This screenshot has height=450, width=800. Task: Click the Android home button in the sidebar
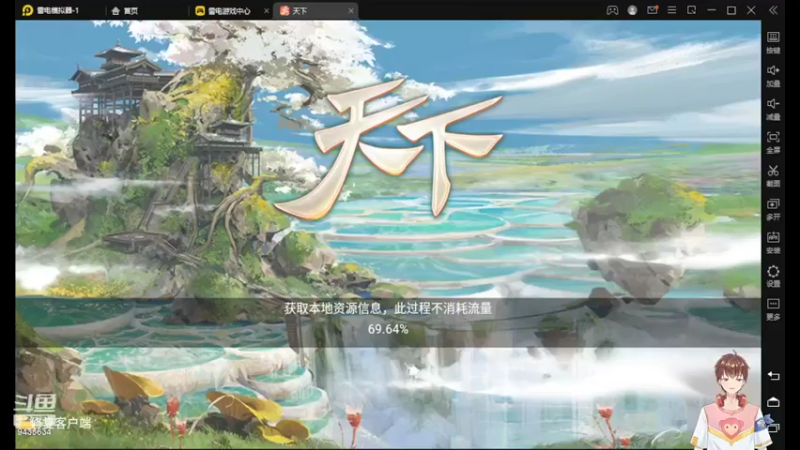click(773, 403)
